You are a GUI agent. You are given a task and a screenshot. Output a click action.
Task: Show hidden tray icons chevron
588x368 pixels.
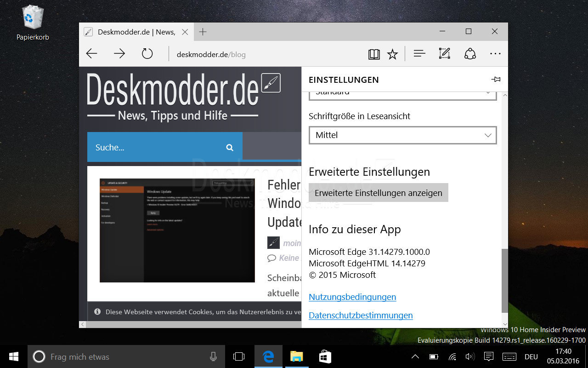coord(415,356)
